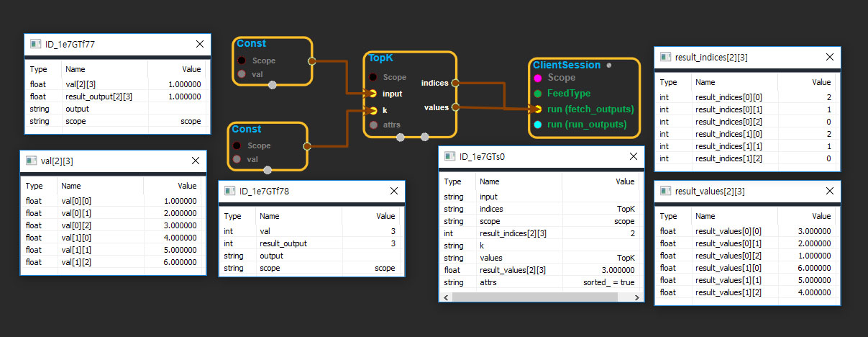
Task: Select the result_indices[0][0] row
Action: pos(746,97)
